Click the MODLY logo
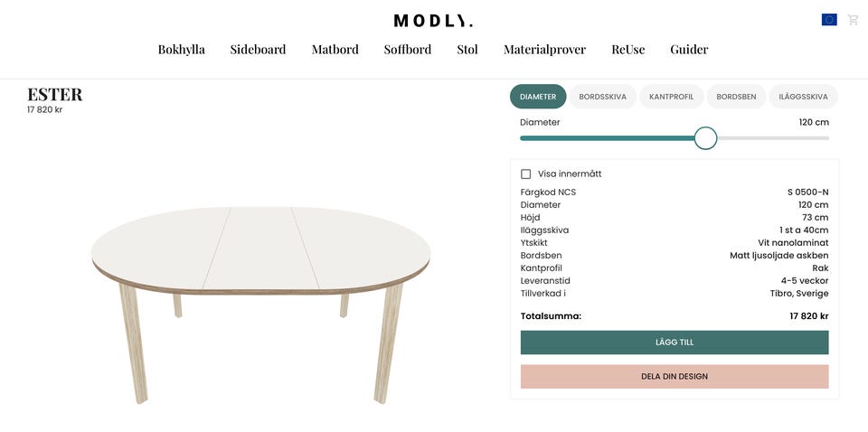The width and height of the screenshot is (868, 432). click(x=433, y=21)
